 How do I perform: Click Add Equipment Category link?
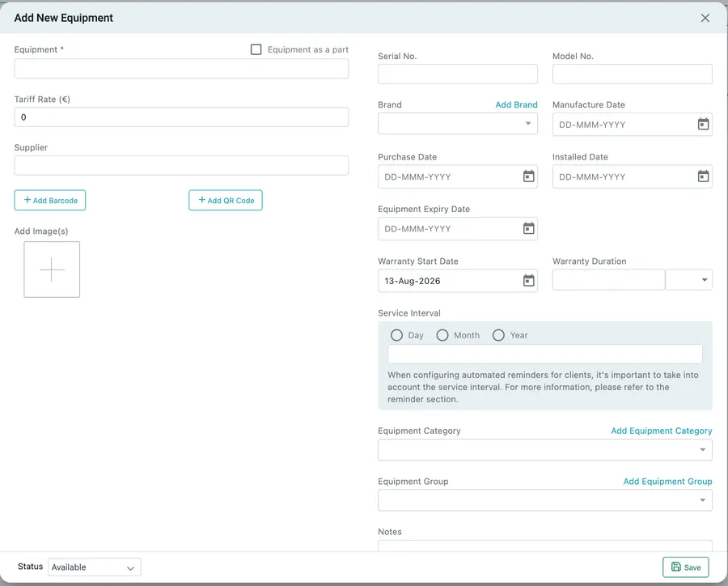pyautogui.click(x=661, y=431)
